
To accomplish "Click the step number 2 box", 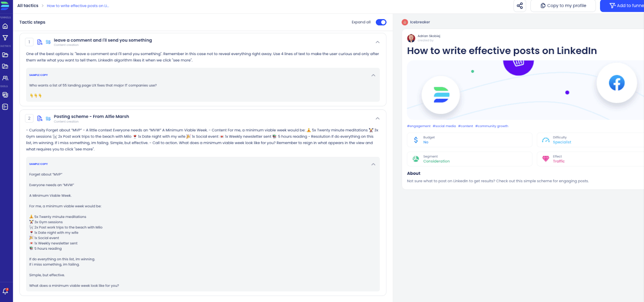I will click(29, 118).
